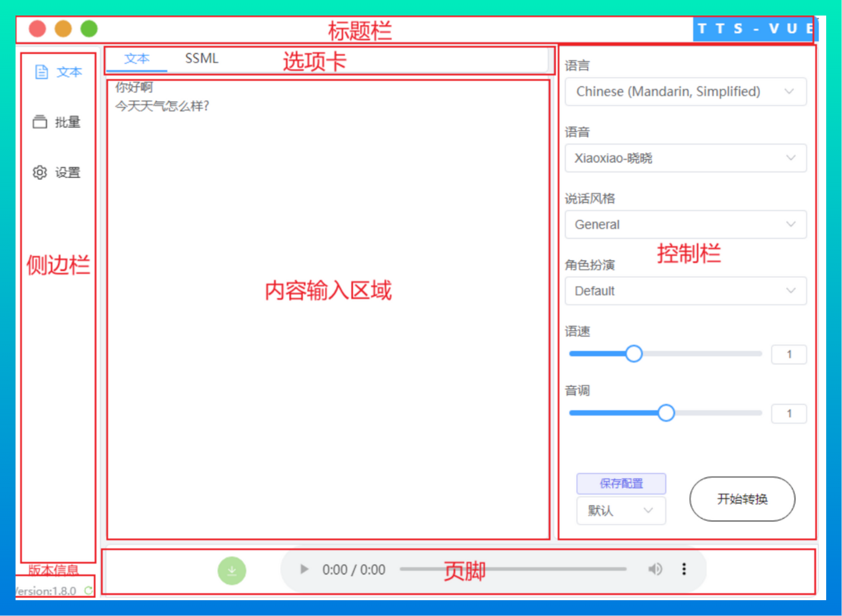Click the 语速 numeric value field
The height and width of the screenshot is (616, 842).
[x=788, y=354]
